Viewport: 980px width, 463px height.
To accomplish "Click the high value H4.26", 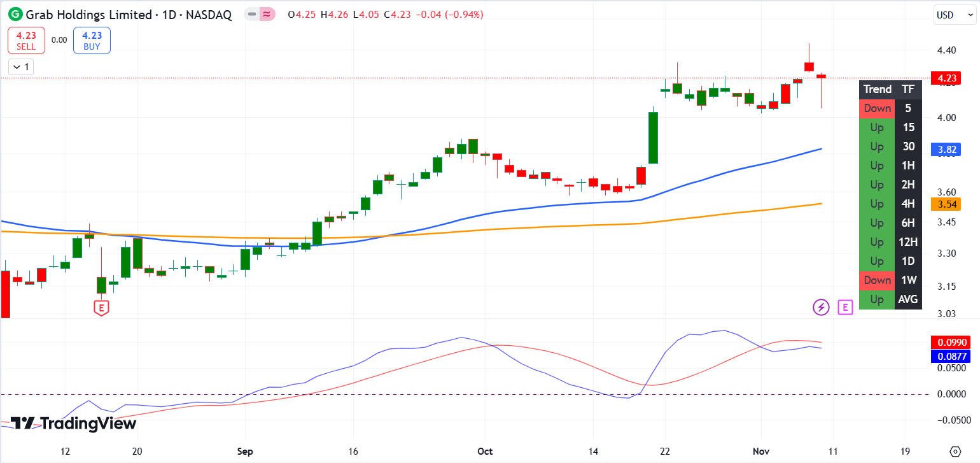I will coord(335,14).
